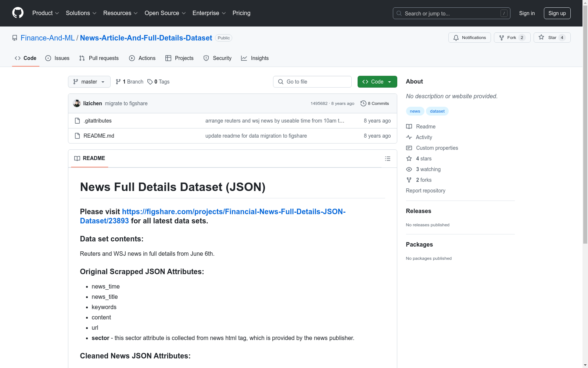Open the migrate to figshare commit message
The image size is (588, 368).
point(126,103)
